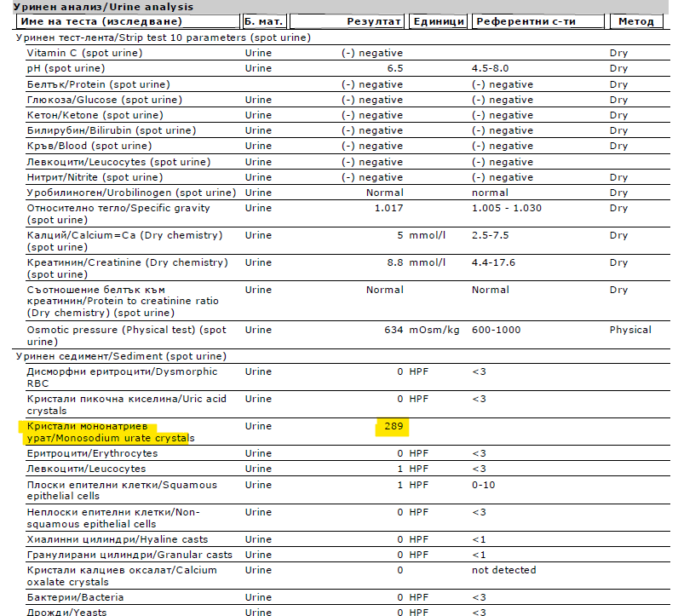Select the Vitamin C (spot urine) row name
The image size is (678, 616).
pos(84,53)
